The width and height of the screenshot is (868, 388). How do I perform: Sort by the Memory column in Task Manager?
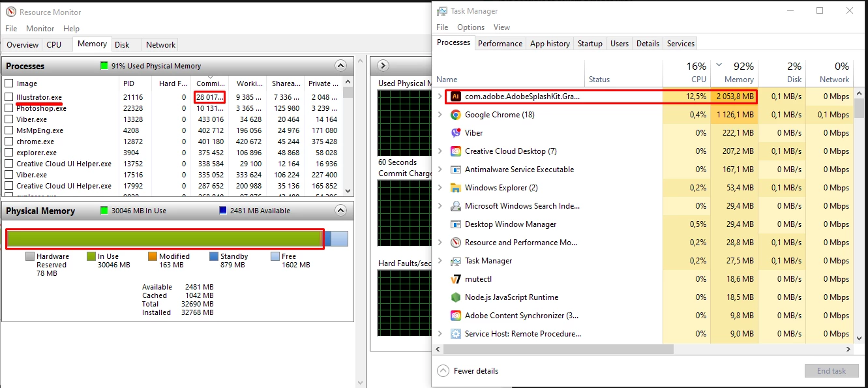pos(734,72)
